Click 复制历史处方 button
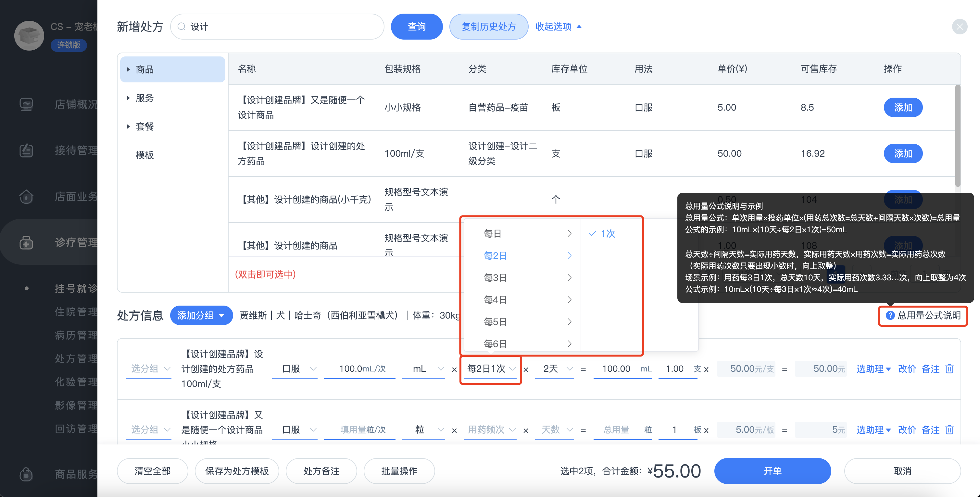Screen dimensions: 980x497 click(488, 27)
